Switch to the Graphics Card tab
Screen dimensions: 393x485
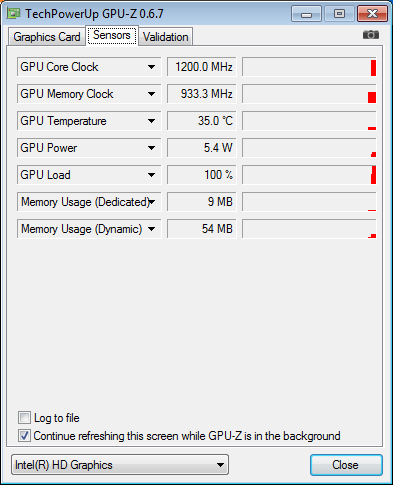point(47,37)
